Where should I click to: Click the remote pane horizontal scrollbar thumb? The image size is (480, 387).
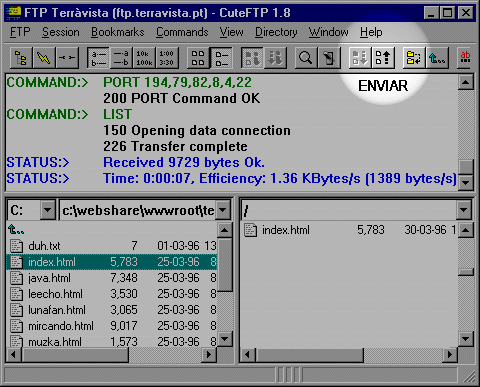point(310,354)
